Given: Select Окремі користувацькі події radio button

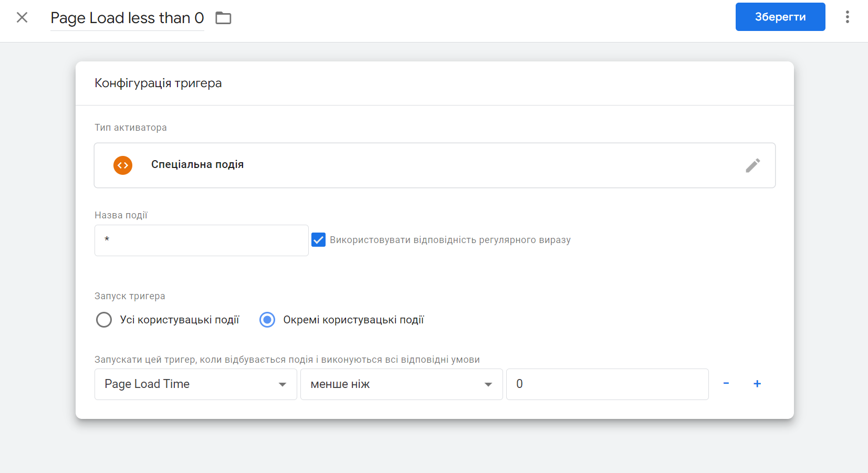Looking at the screenshot, I should coord(267,319).
